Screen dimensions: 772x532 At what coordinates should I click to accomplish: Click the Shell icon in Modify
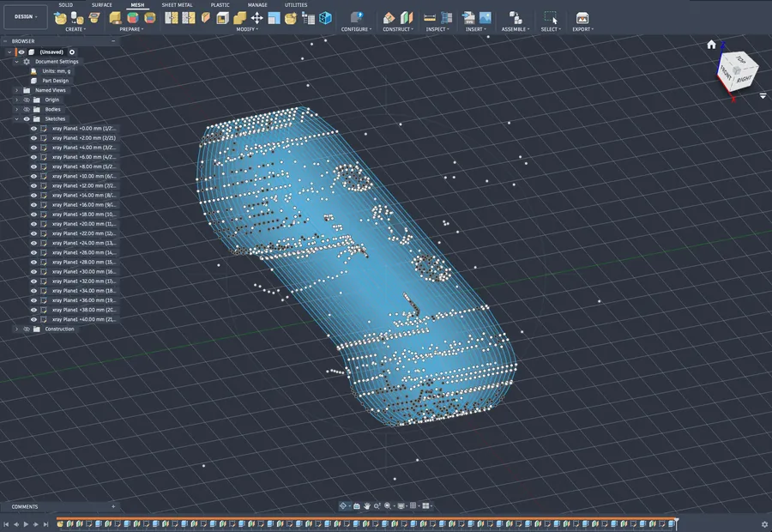point(222,18)
